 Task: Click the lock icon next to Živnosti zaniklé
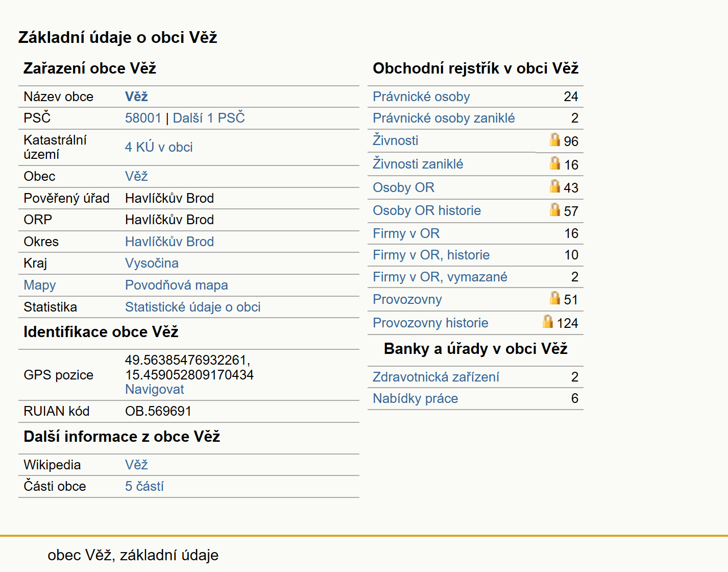click(x=555, y=163)
